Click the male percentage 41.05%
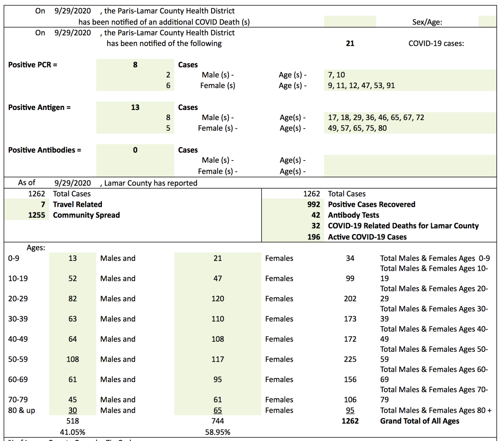Viewport: 504px width, 441px height. 73,432
